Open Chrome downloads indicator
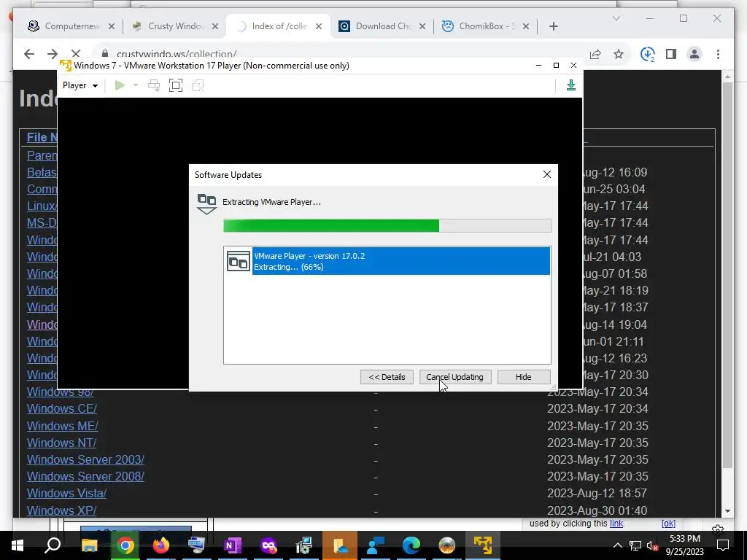The height and width of the screenshot is (560, 747). tap(648, 54)
